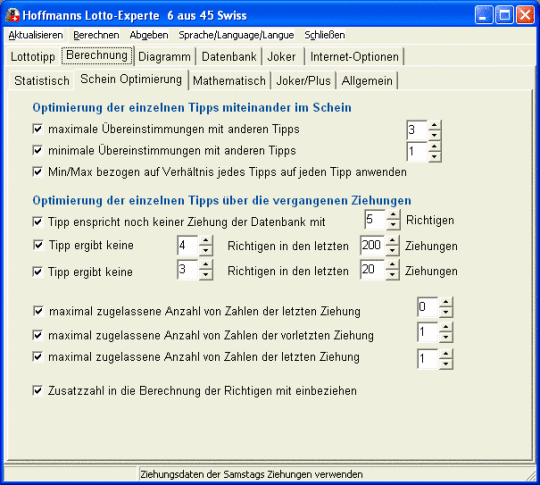Toggle 'Zahlen der vorletzten Ziehung' checkbox
The width and height of the screenshot is (540, 485).
pos(37,335)
